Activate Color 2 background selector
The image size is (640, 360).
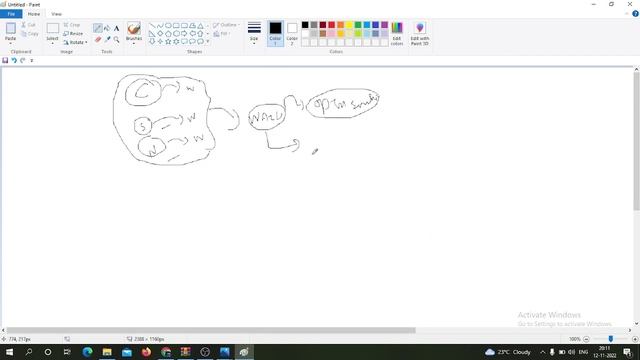point(292,33)
